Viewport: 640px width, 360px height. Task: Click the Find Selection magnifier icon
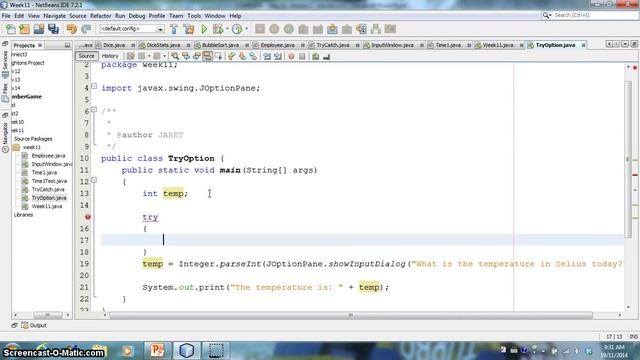[175, 56]
